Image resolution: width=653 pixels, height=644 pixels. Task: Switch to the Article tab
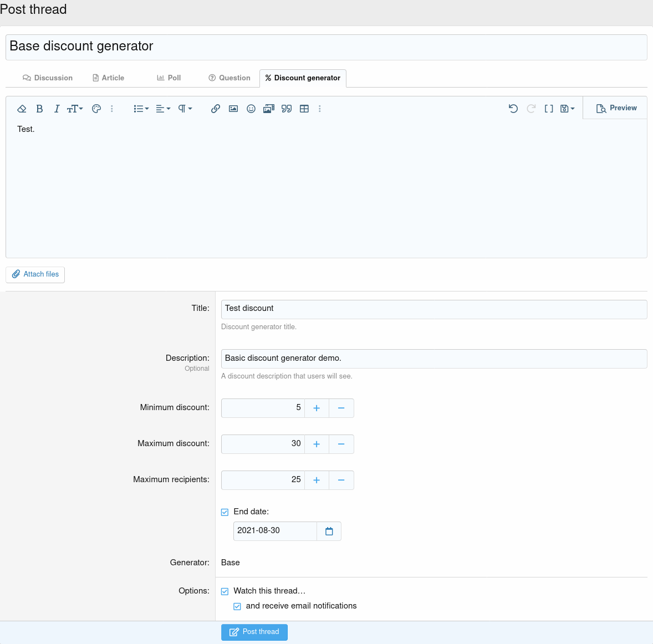pyautogui.click(x=108, y=78)
